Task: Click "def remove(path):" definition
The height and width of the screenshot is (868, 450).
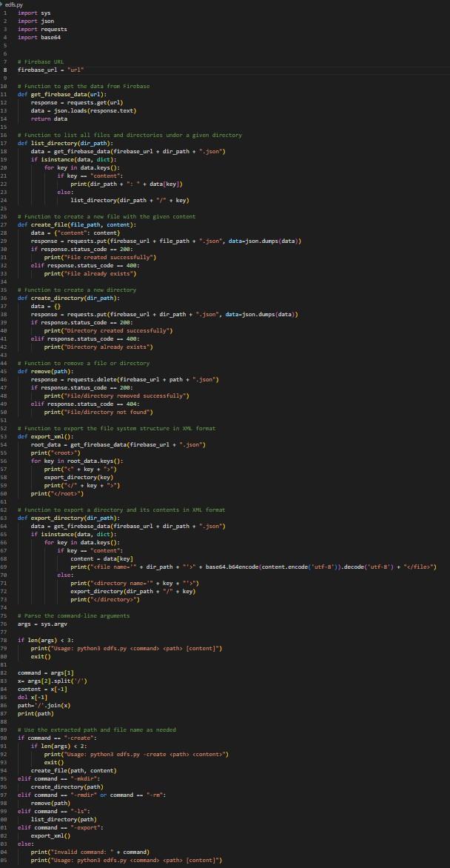Action: tap(45, 371)
